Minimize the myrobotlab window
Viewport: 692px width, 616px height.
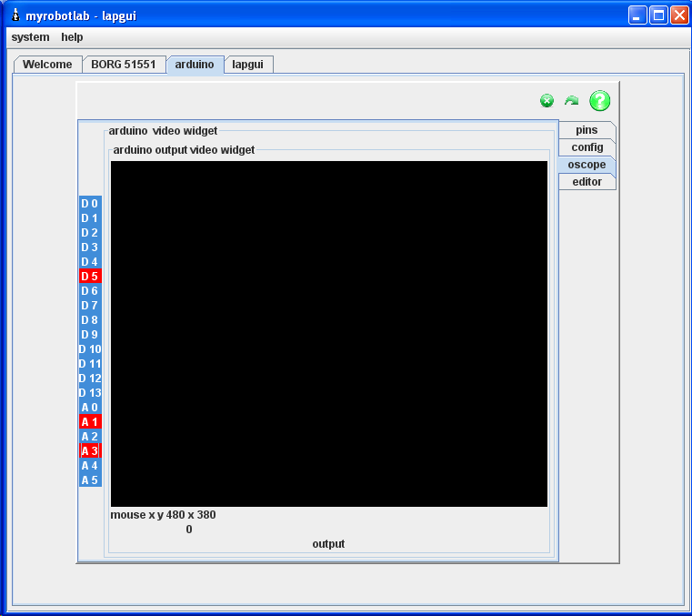637,15
